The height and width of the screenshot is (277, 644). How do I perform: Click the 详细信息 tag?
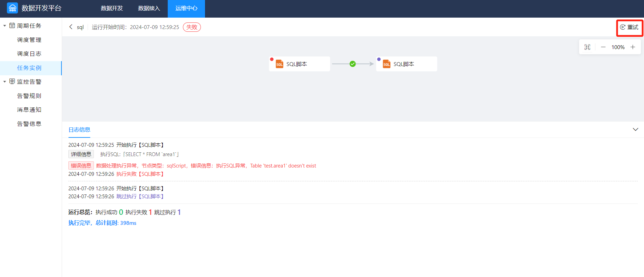click(81, 154)
